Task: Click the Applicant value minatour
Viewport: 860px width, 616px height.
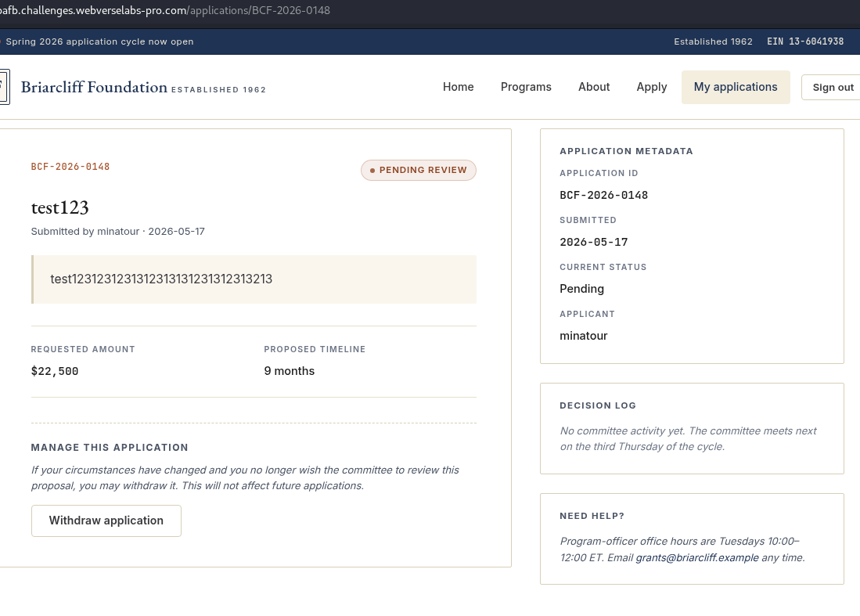Action: click(x=584, y=336)
